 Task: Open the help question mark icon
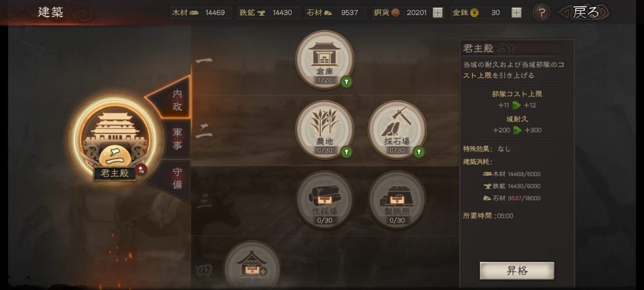[x=541, y=13]
